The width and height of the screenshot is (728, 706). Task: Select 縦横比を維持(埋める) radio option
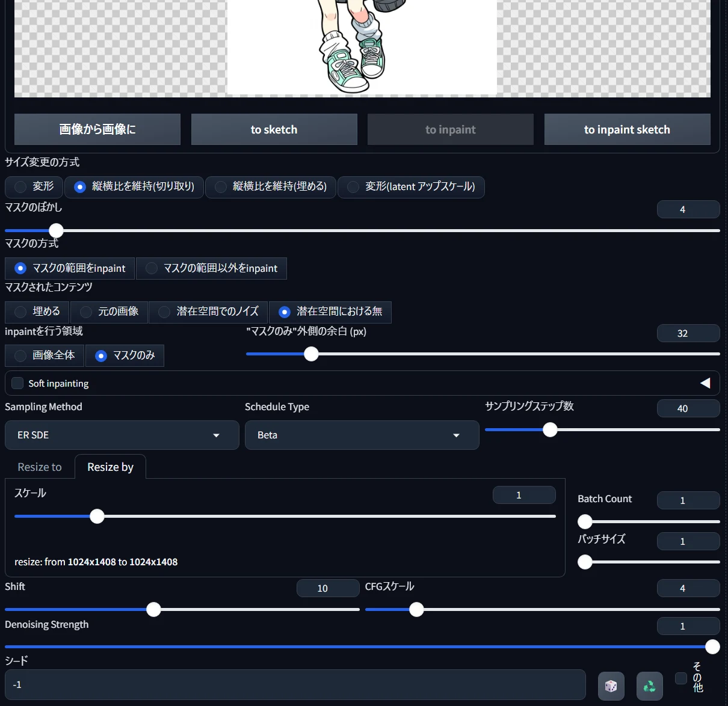coord(271,187)
